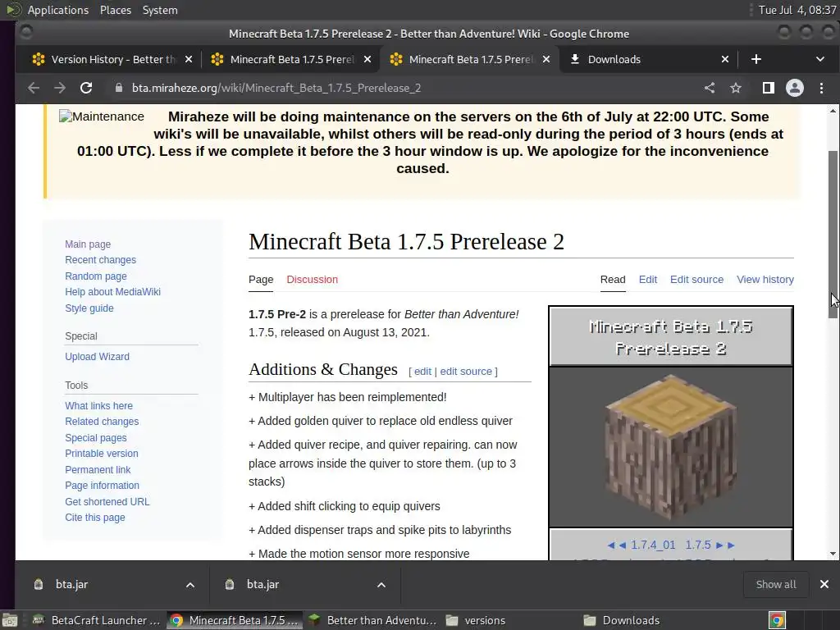Viewport: 840px width, 630px height.
Task: Click scrollbar down arrow
Action: point(833,554)
